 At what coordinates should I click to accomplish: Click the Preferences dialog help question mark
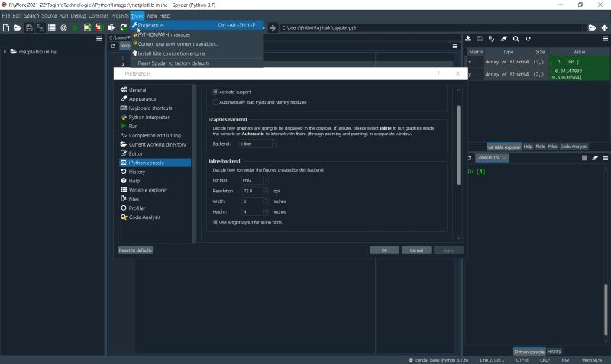pos(438,73)
